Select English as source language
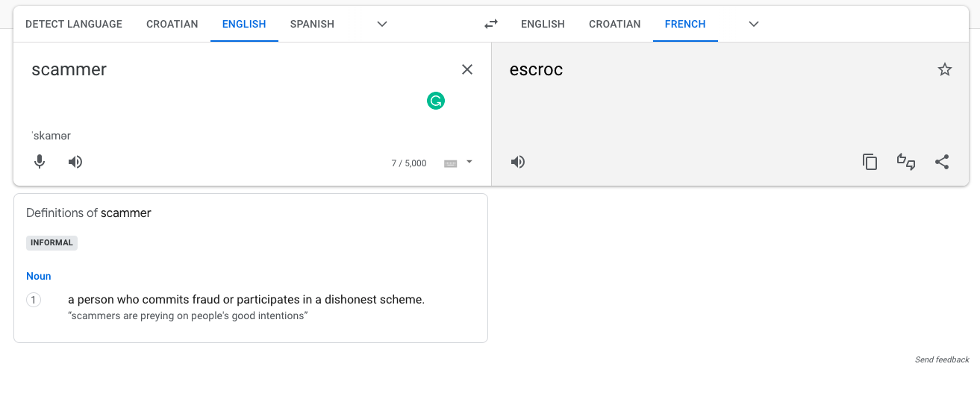Viewport: 980px width, 393px height. (244, 24)
